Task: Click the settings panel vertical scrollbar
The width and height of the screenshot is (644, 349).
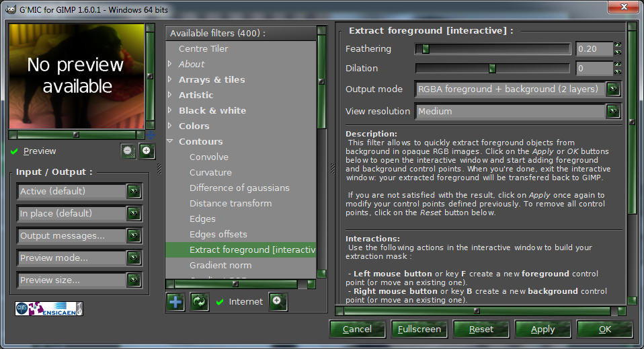Action: click(x=632, y=163)
